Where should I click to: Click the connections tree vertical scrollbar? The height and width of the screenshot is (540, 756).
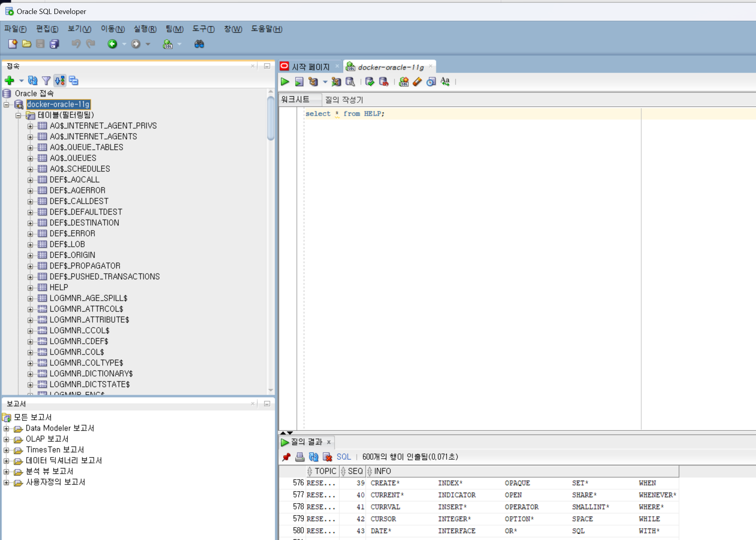[x=271, y=119]
